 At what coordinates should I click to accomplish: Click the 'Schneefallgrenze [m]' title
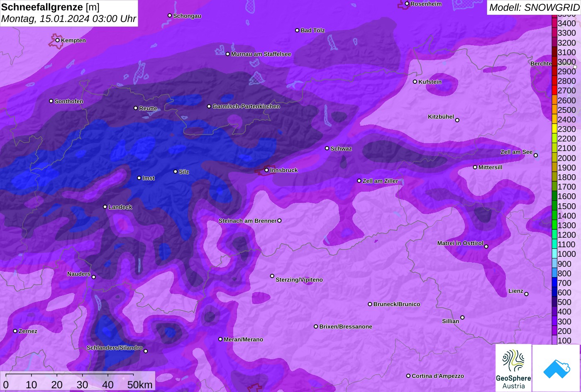[x=50, y=7]
